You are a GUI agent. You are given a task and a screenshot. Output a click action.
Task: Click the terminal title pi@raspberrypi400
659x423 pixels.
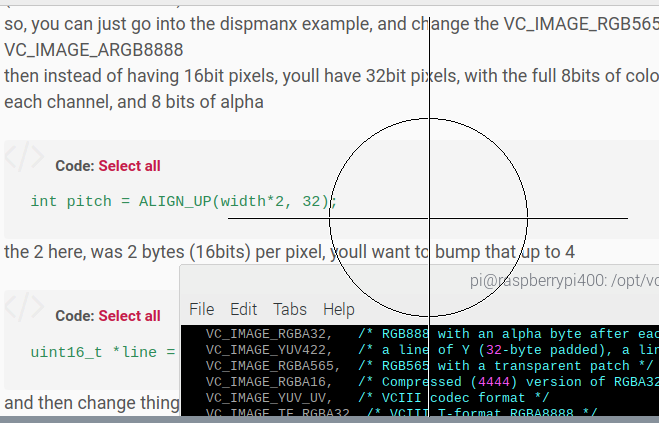[x=564, y=281]
